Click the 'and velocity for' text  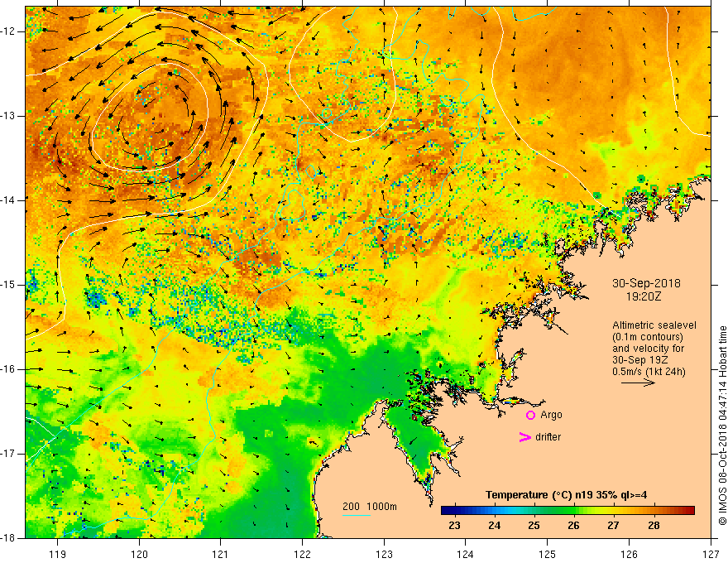click(648, 349)
